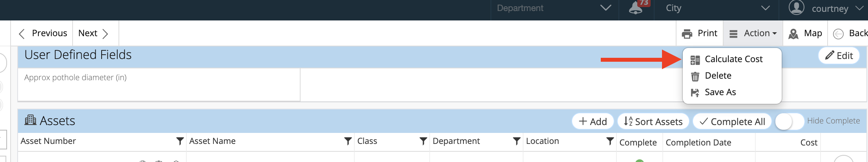Click the Calculate Cost calculator icon
868x162 pixels.
pyautogui.click(x=695, y=60)
